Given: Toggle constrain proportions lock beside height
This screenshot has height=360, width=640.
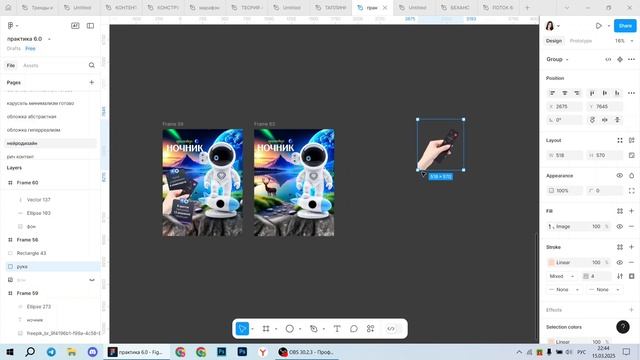Looking at the screenshot, I should click(631, 156).
